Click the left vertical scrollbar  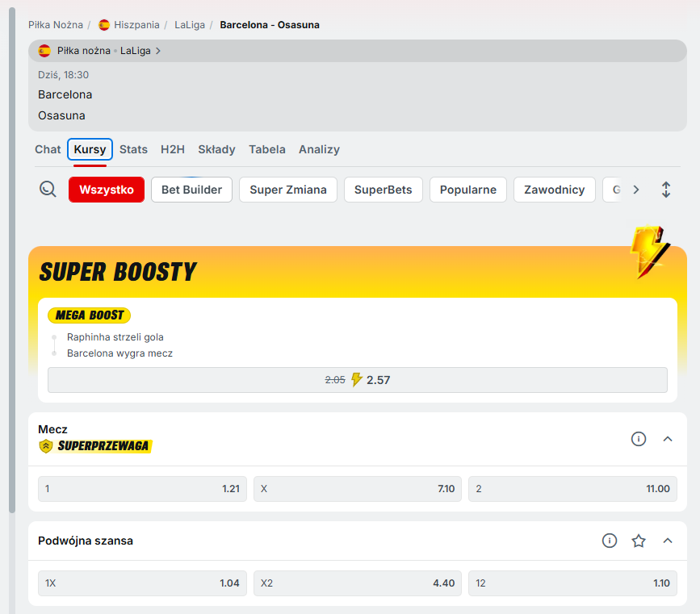[x=11, y=258]
